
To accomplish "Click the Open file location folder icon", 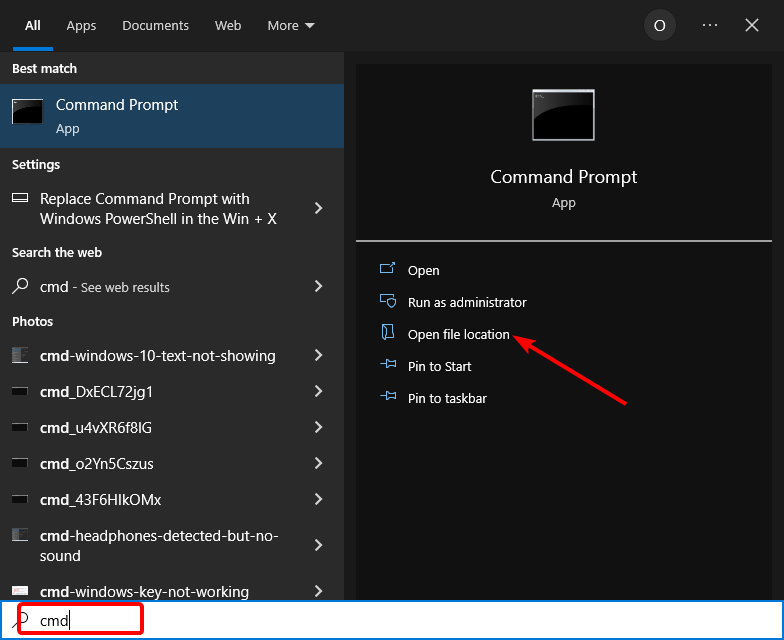I will tap(388, 332).
